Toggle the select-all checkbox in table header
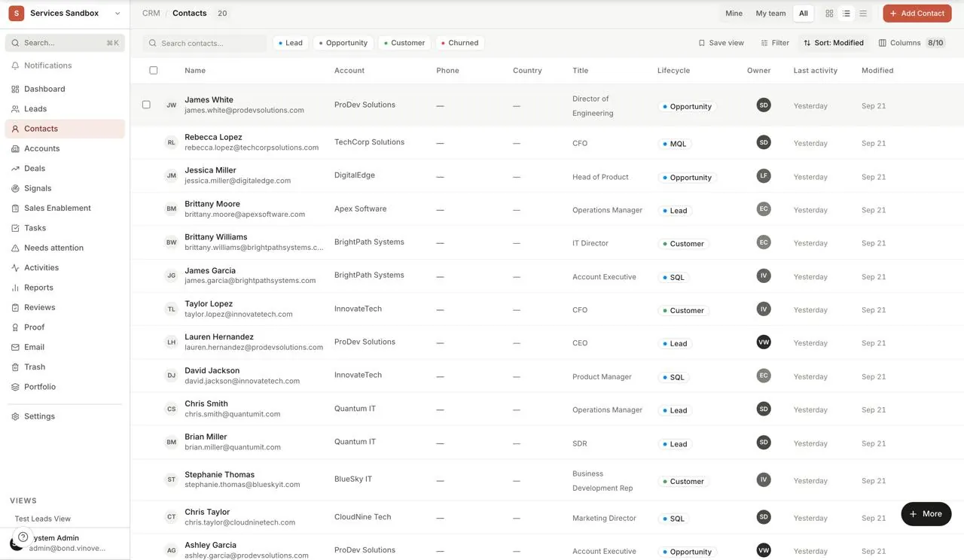The image size is (964, 560). point(154,70)
